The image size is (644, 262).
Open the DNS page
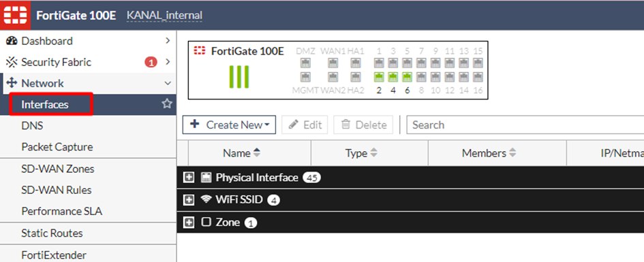(32, 125)
